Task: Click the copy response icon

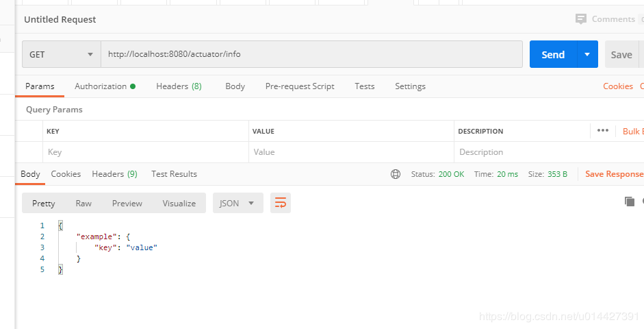Action: (x=629, y=201)
